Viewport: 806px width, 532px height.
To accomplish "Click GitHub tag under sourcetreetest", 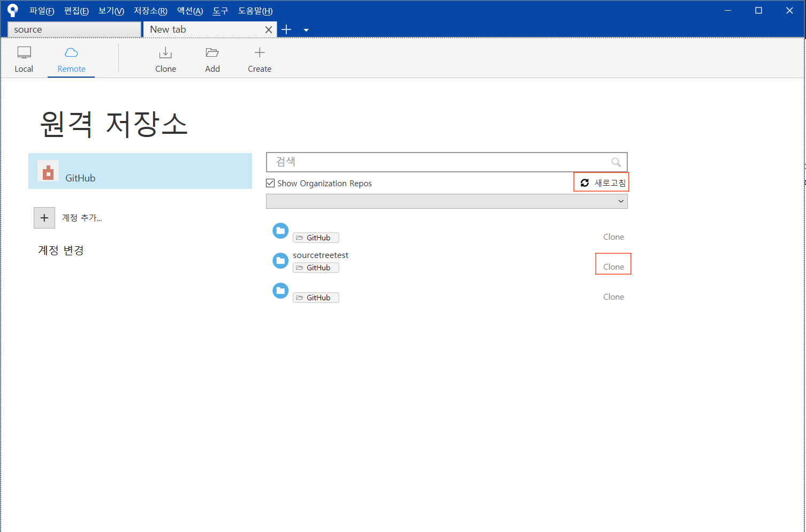I will 316,268.
